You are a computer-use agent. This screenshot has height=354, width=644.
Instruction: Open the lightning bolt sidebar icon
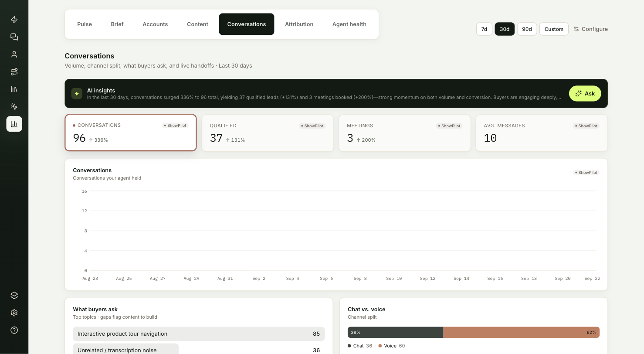(14, 20)
